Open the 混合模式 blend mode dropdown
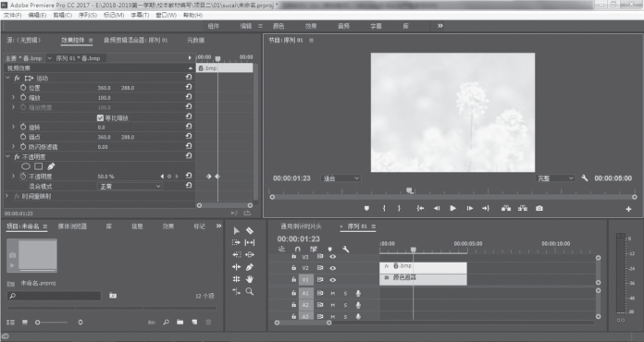 tap(130, 186)
